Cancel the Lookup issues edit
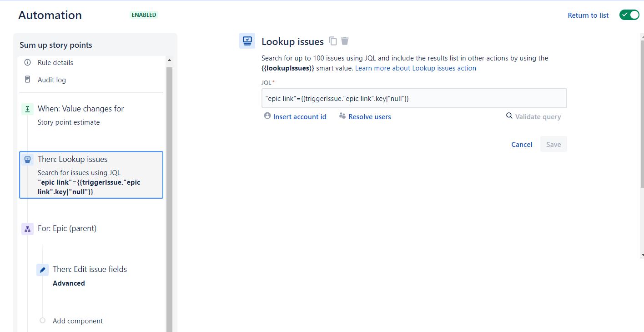This screenshot has height=332, width=644. pos(522,144)
